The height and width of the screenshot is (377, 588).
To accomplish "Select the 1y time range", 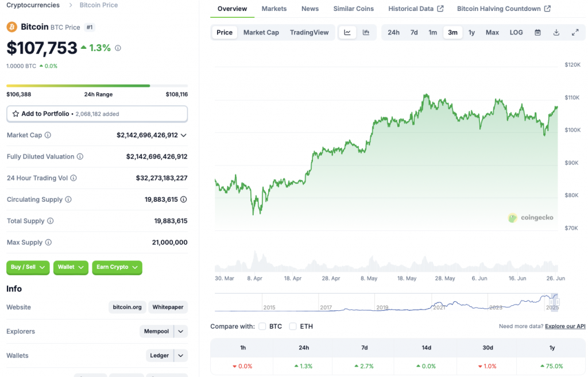I will coord(472,32).
